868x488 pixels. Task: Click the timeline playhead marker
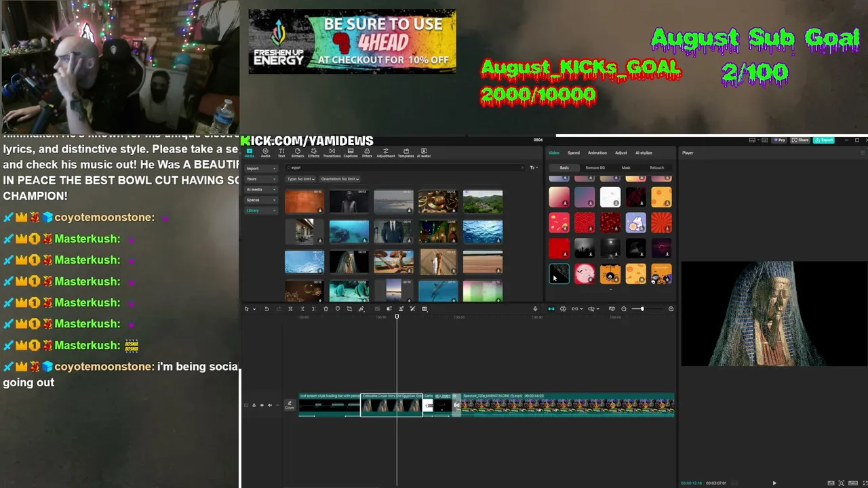[397, 317]
